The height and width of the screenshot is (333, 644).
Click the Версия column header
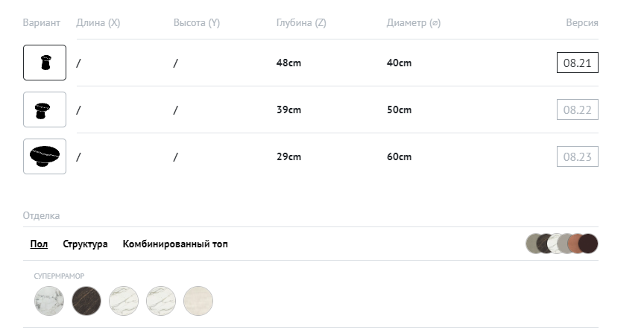click(582, 23)
